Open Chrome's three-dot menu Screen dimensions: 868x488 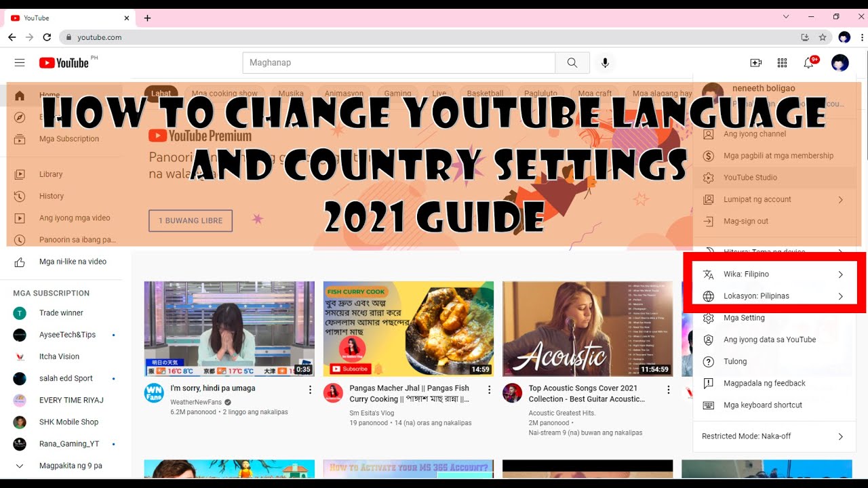pyautogui.click(x=861, y=37)
